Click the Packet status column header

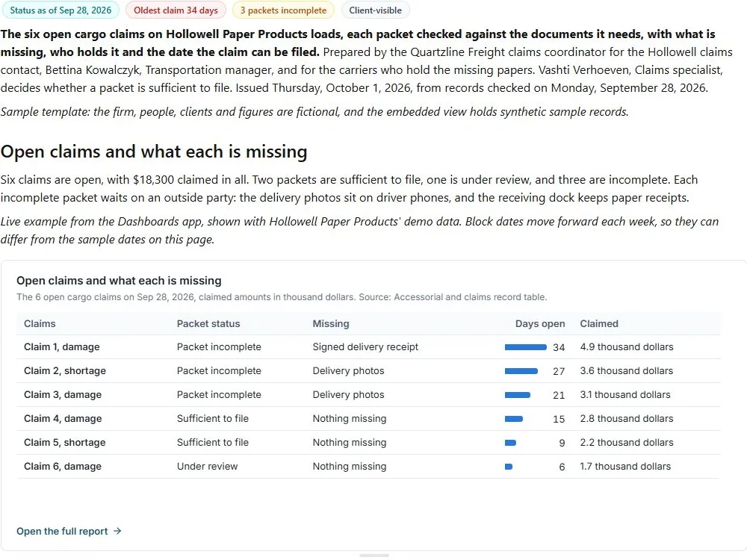click(x=208, y=324)
